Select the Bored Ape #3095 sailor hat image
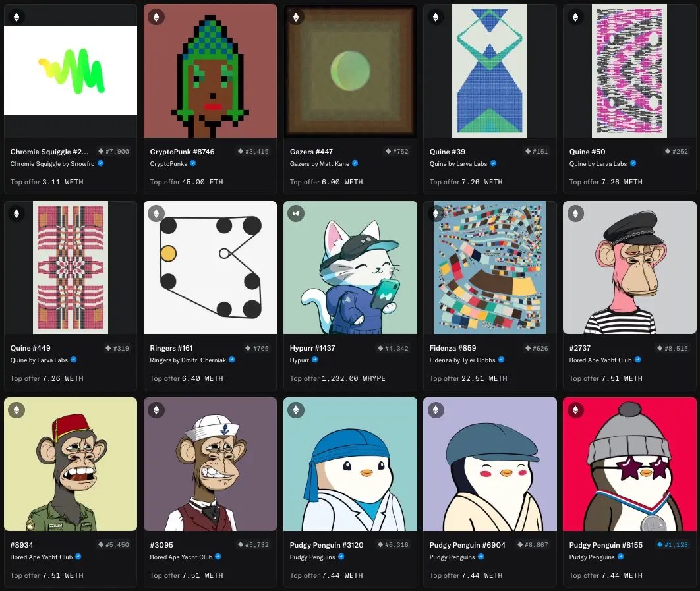Screen dimensions: 700x591 pos(210,464)
